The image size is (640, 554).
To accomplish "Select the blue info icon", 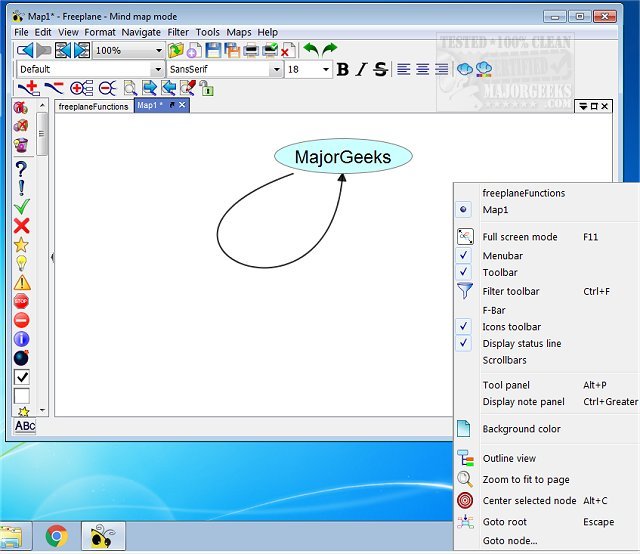I will [x=21, y=339].
